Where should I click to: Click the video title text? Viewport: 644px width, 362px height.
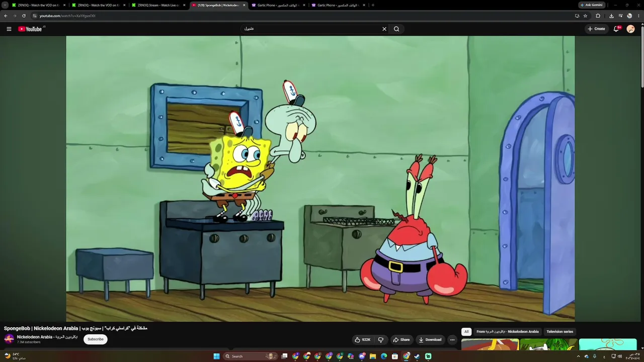tap(75, 328)
